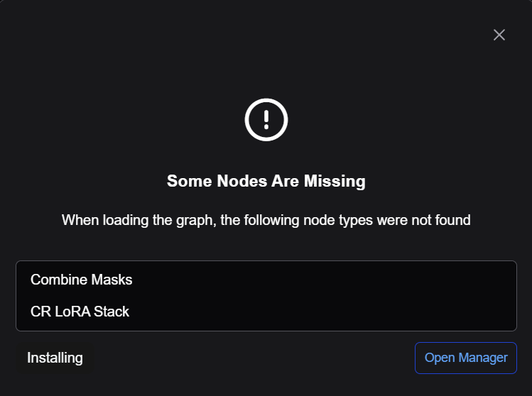
Task: Tap the circled exclamation mark alert symbol
Action: (x=266, y=120)
